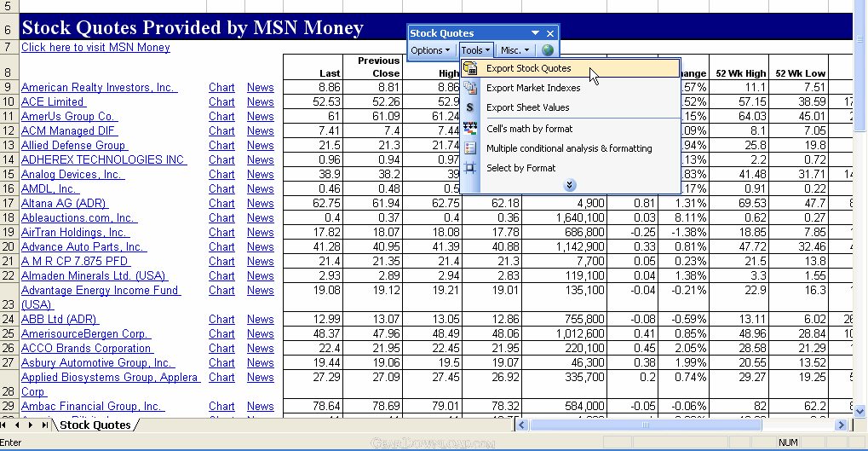Open the Options dropdown menu
Viewport: 868px width, 451px height.
(x=430, y=50)
